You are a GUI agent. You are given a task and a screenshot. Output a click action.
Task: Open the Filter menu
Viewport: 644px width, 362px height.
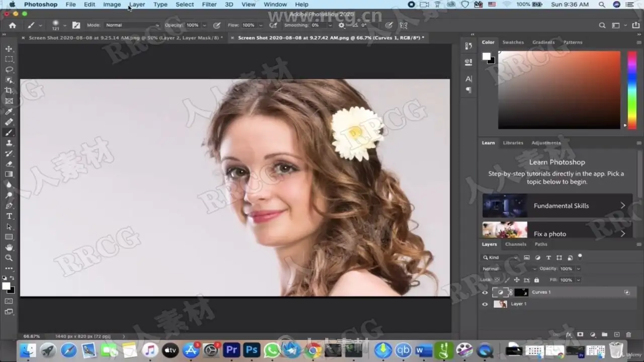coord(209,5)
